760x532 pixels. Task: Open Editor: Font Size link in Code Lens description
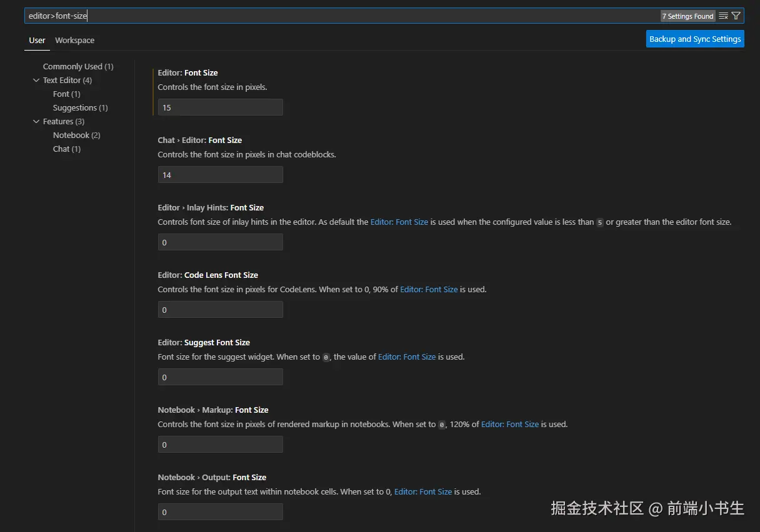click(429, 289)
